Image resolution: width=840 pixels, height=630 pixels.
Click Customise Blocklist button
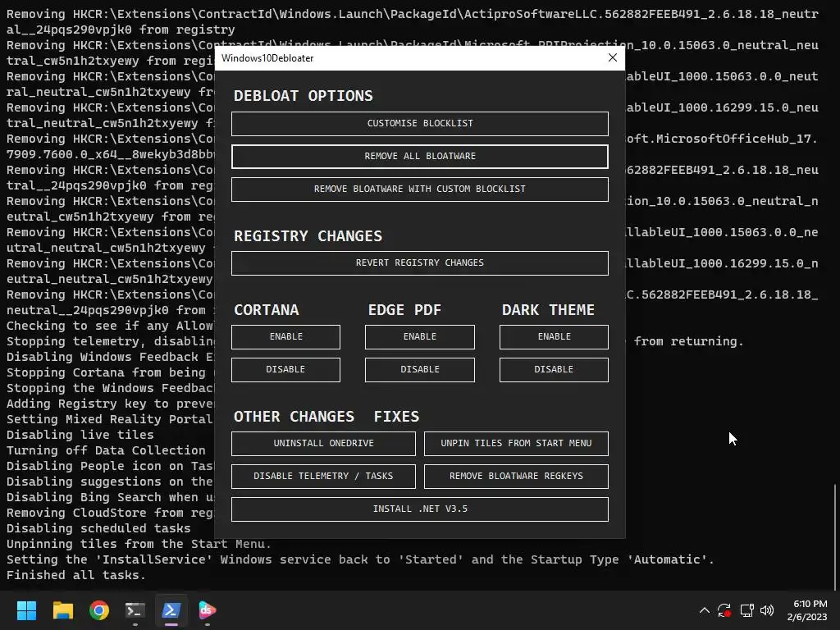click(x=420, y=124)
